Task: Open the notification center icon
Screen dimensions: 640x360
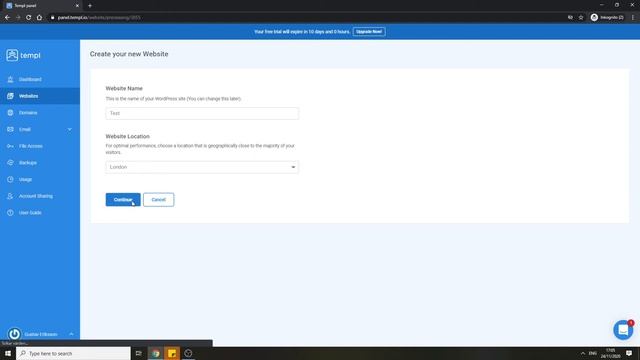Action: [x=629, y=353]
